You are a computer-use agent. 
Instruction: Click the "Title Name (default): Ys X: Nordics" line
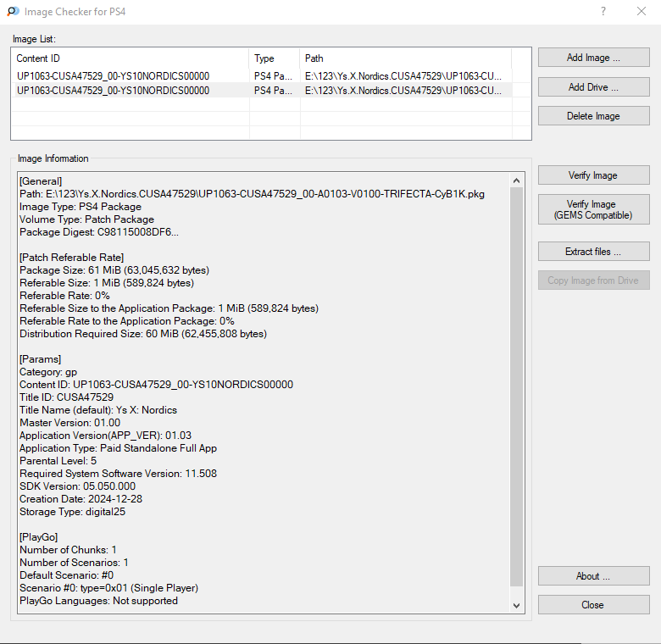click(x=98, y=409)
